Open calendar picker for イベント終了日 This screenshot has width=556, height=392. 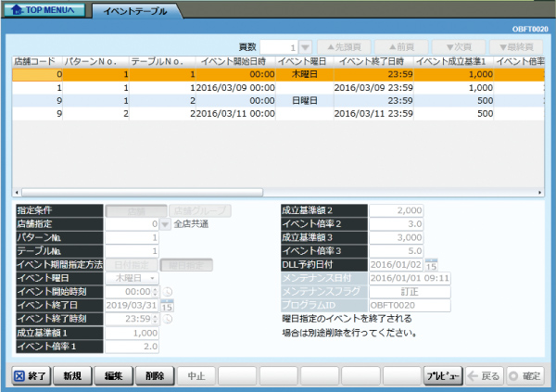click(x=167, y=304)
